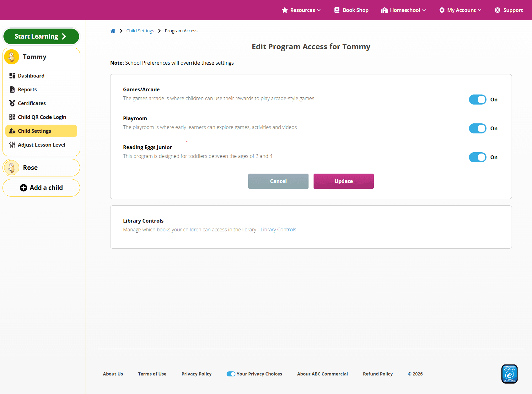Click the Start Learning button
Screen dimensions: 532x394
click(x=41, y=36)
